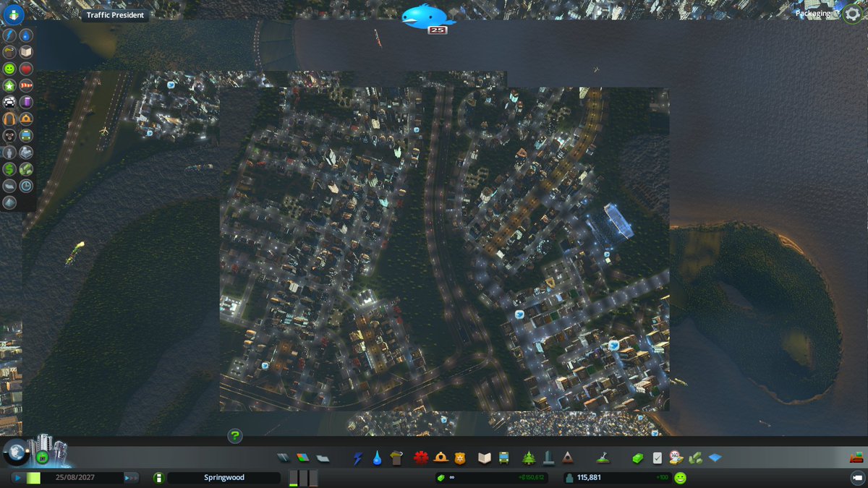Screen dimensions: 868x488
Task: Open the Police build menu
Action: [x=460, y=458]
